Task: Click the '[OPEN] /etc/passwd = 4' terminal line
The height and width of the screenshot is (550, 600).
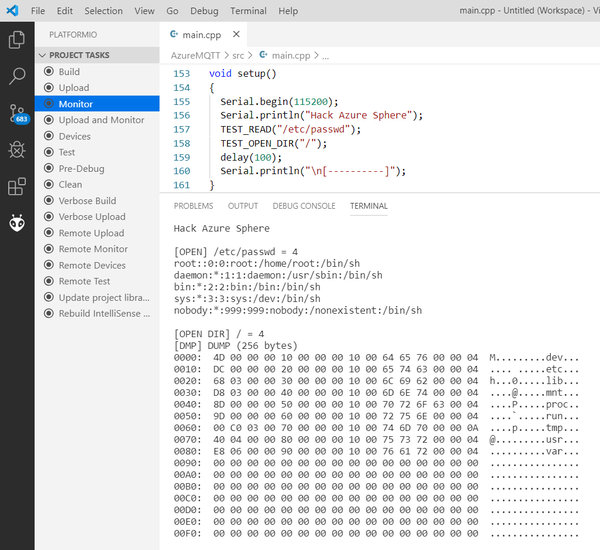Action: coord(236,252)
